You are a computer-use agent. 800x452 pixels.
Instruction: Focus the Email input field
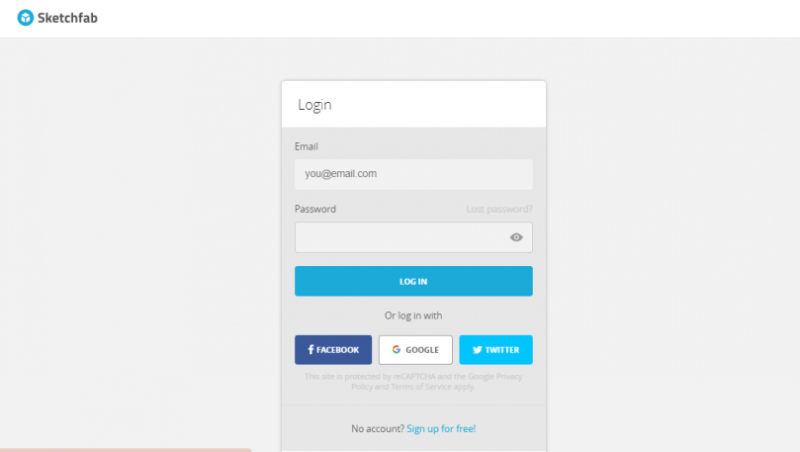(x=413, y=174)
